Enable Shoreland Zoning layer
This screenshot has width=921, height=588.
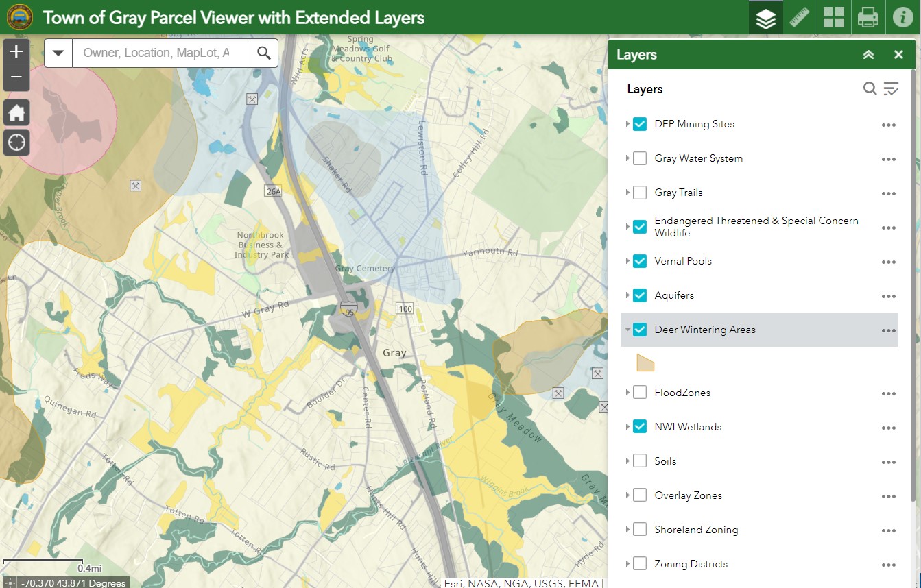click(640, 530)
